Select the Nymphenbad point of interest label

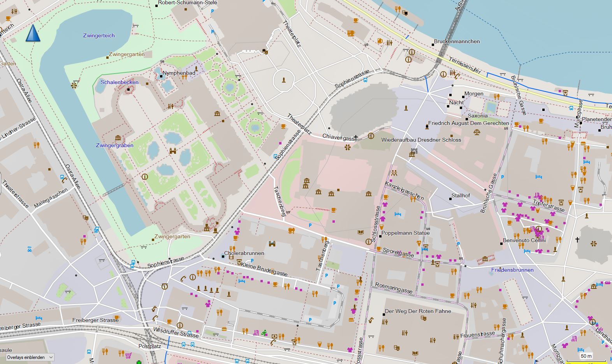click(x=179, y=73)
